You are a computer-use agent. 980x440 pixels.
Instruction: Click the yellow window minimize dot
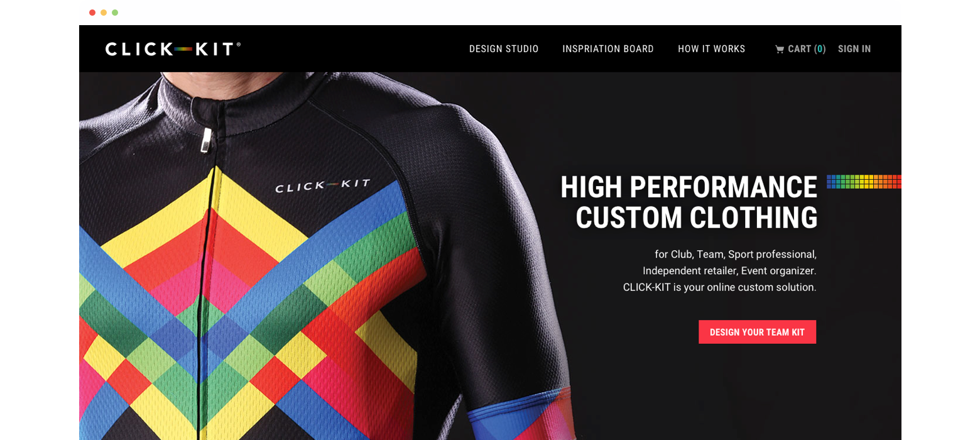click(104, 13)
